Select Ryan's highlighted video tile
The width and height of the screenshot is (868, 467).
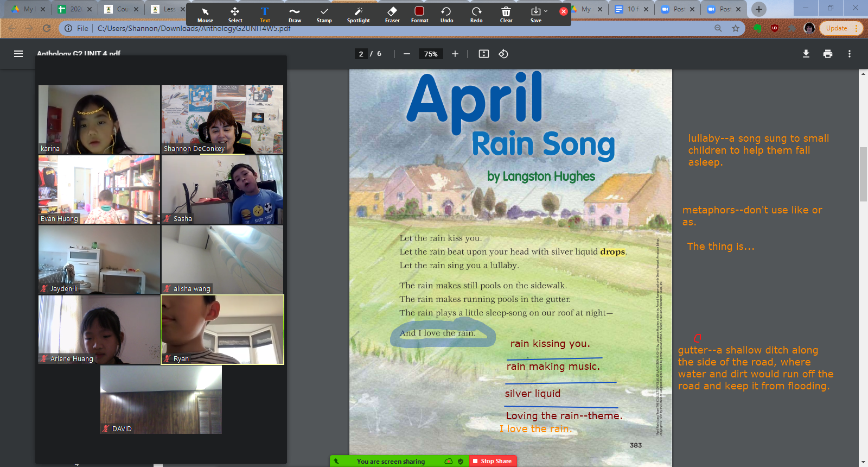coord(222,330)
